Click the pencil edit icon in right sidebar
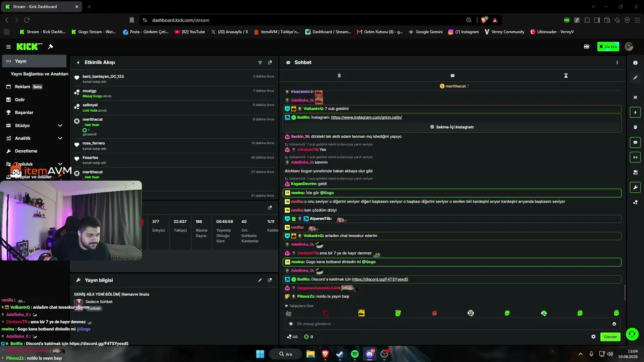Viewport: 644px width, 362px height. 635,77
